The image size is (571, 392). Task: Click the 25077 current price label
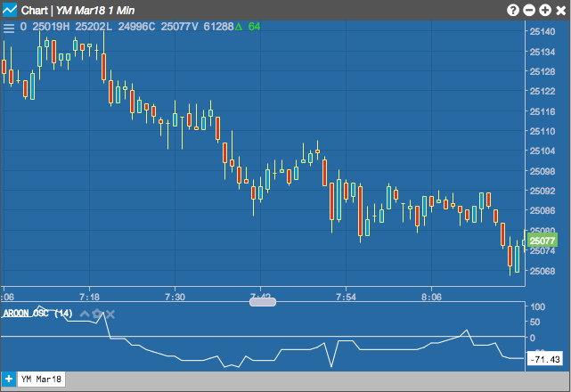(542, 241)
